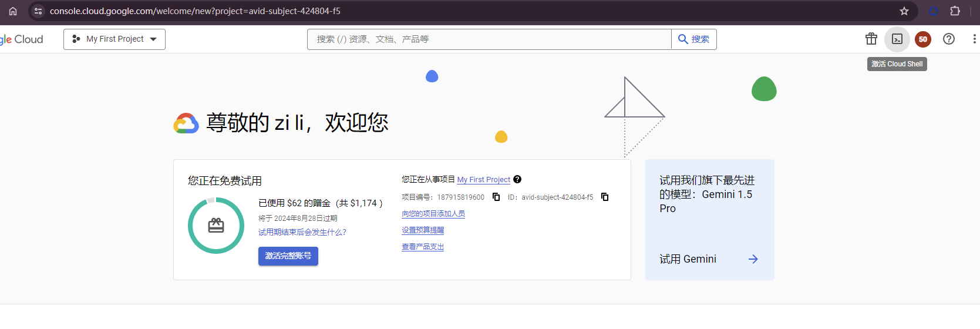This screenshot has width=980, height=329.
Task: Click the browser home icon
Action: [x=13, y=11]
